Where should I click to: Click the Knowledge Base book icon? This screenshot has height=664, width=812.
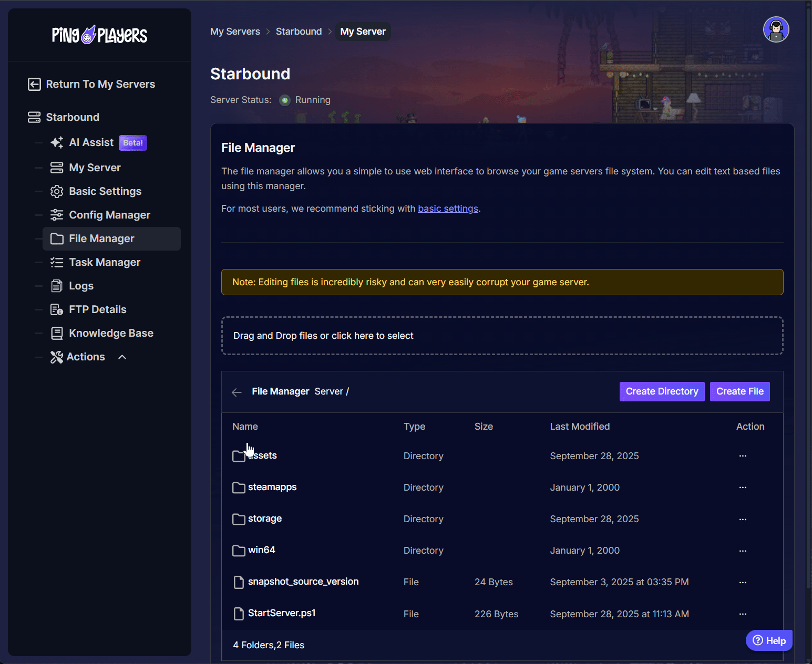click(x=57, y=333)
